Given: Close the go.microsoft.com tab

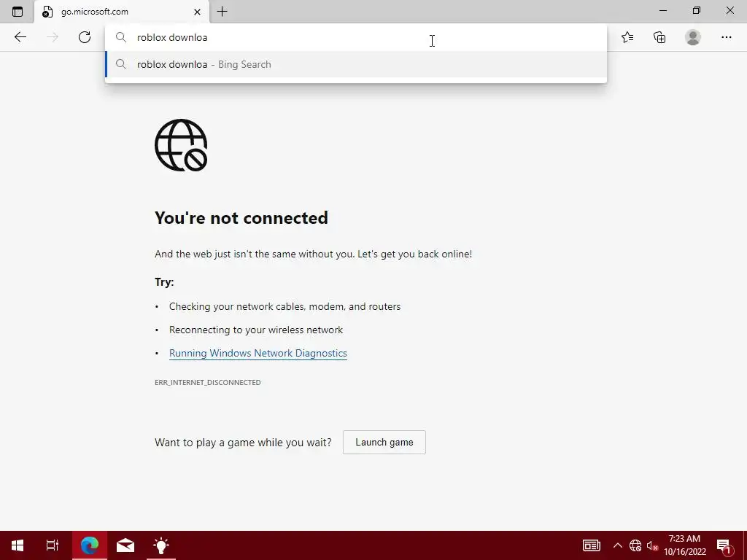Looking at the screenshot, I should coord(197,12).
